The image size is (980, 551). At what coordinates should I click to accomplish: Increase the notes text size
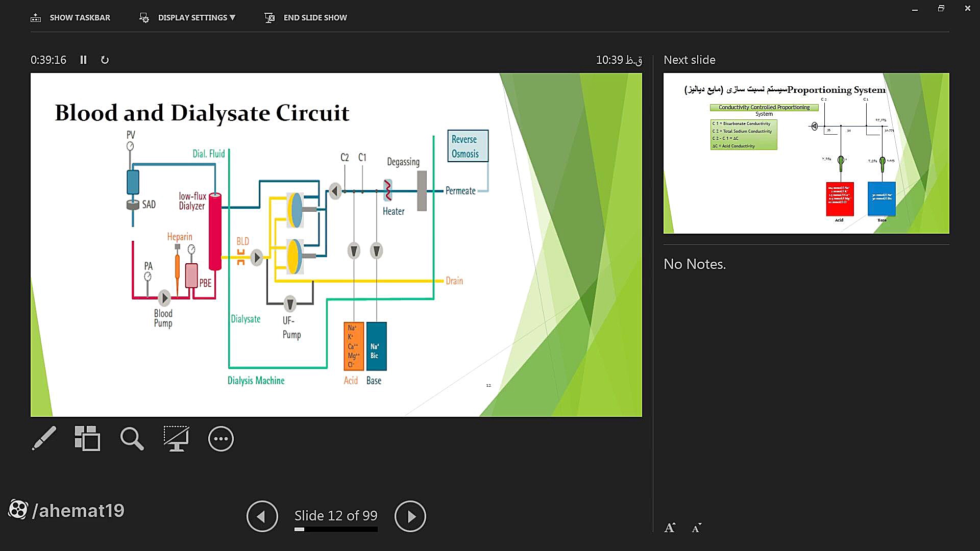coord(670,528)
